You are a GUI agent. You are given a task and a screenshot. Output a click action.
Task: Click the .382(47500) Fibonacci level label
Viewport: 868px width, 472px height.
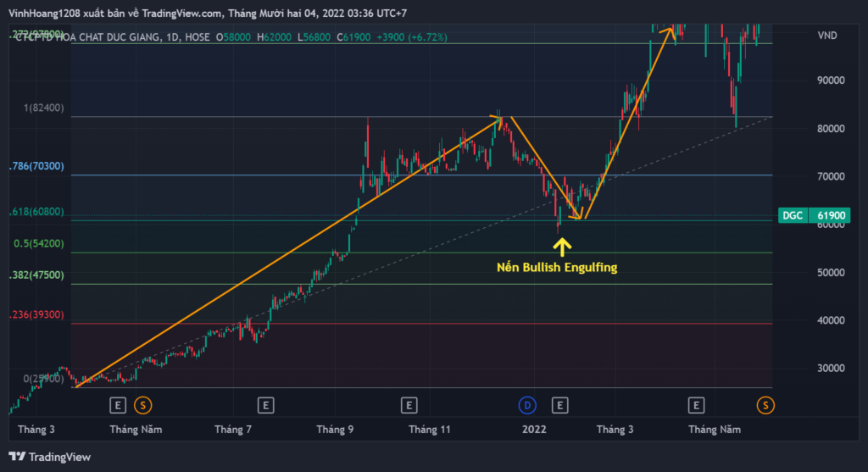(x=36, y=275)
